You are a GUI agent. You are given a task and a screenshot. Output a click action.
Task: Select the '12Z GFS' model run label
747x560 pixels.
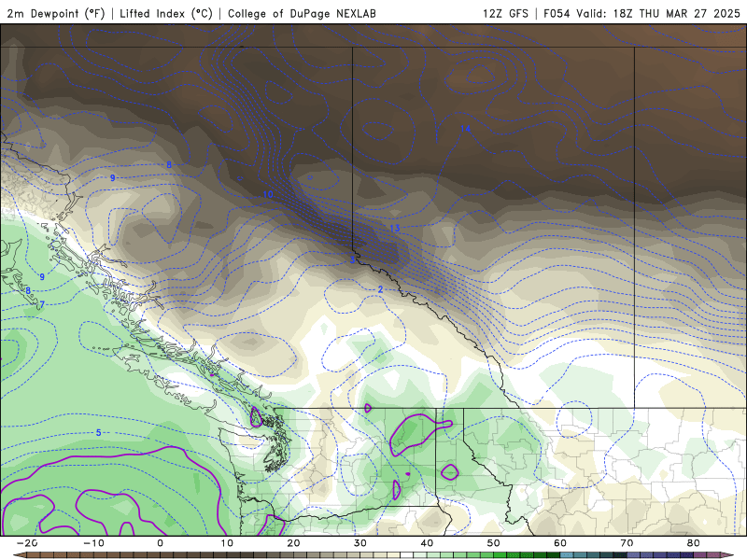[x=505, y=14]
